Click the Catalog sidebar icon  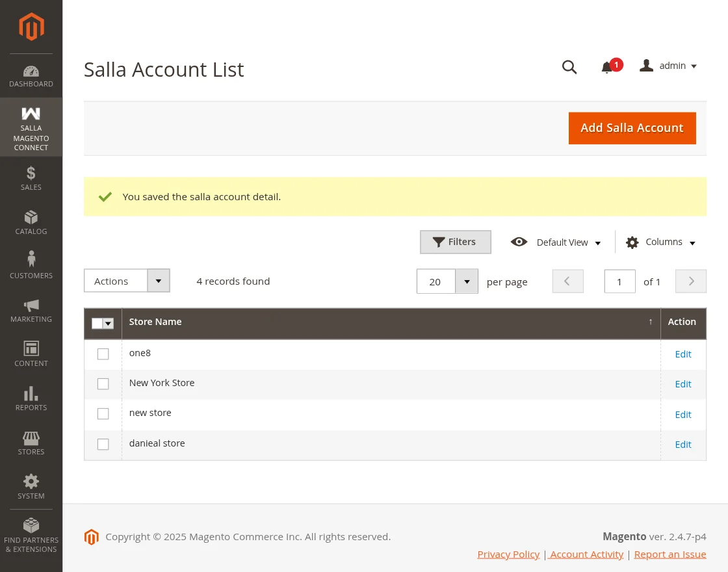tap(31, 217)
